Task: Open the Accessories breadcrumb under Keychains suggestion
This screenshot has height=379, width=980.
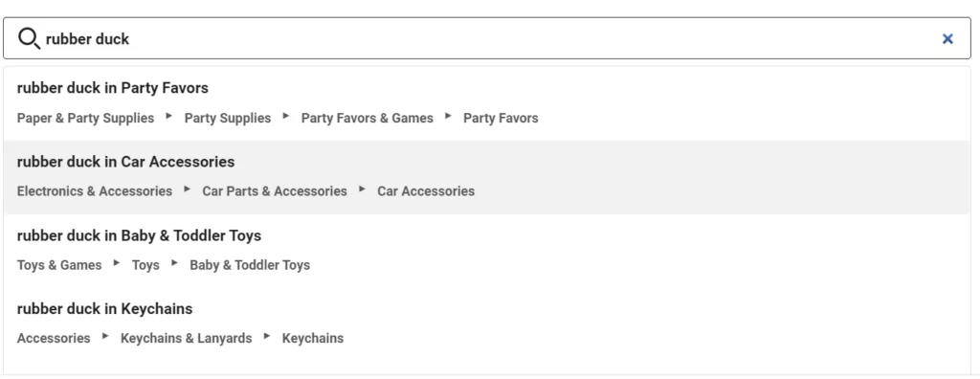Action: [54, 339]
